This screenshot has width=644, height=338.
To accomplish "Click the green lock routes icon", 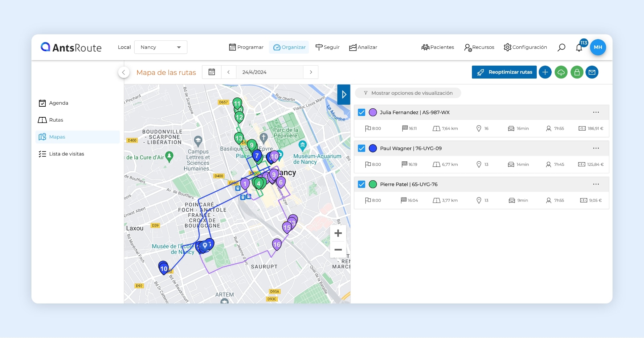I will point(577,72).
